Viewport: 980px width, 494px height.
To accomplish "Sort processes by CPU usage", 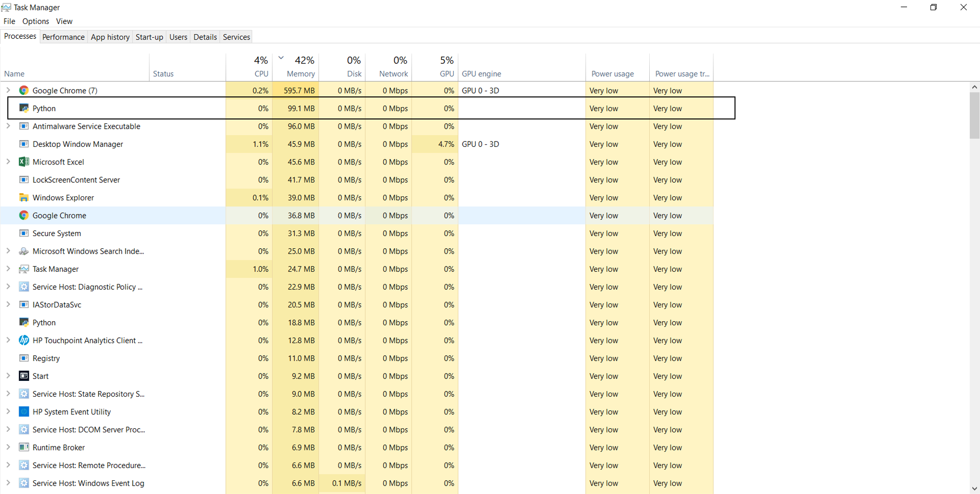I will click(x=249, y=67).
